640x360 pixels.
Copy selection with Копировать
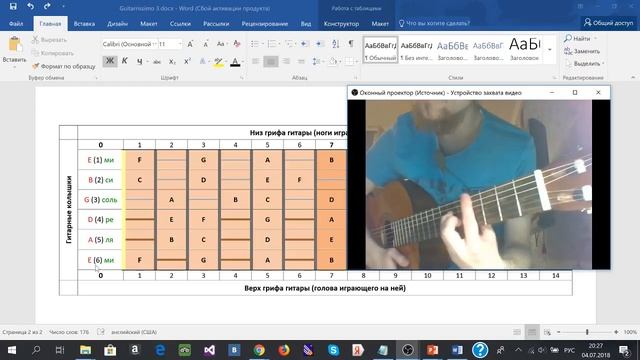pyautogui.click(x=53, y=53)
